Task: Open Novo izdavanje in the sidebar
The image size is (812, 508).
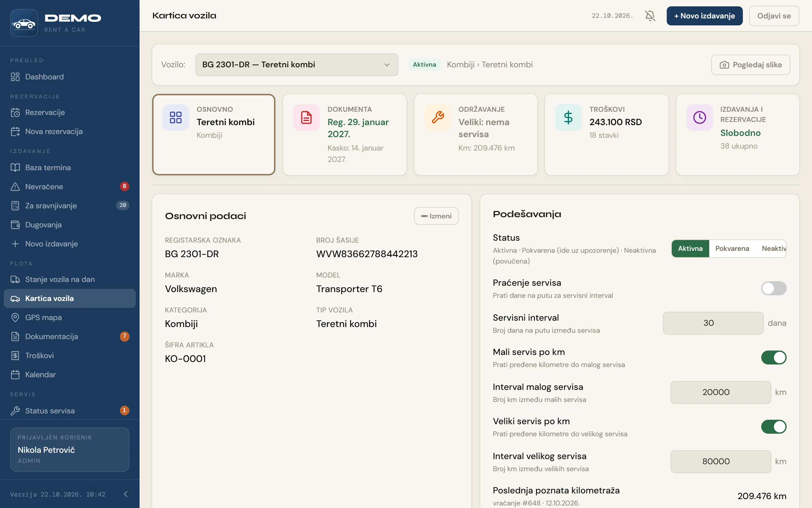Action: click(x=70, y=244)
